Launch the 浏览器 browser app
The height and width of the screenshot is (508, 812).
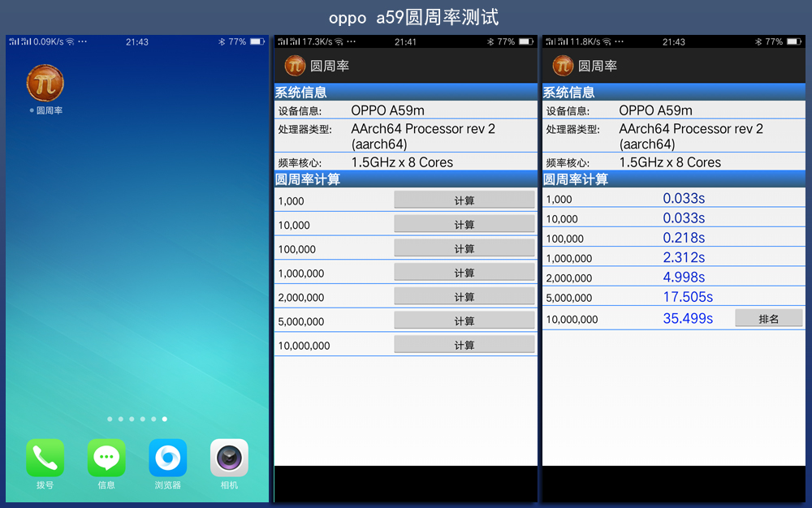[x=167, y=458]
